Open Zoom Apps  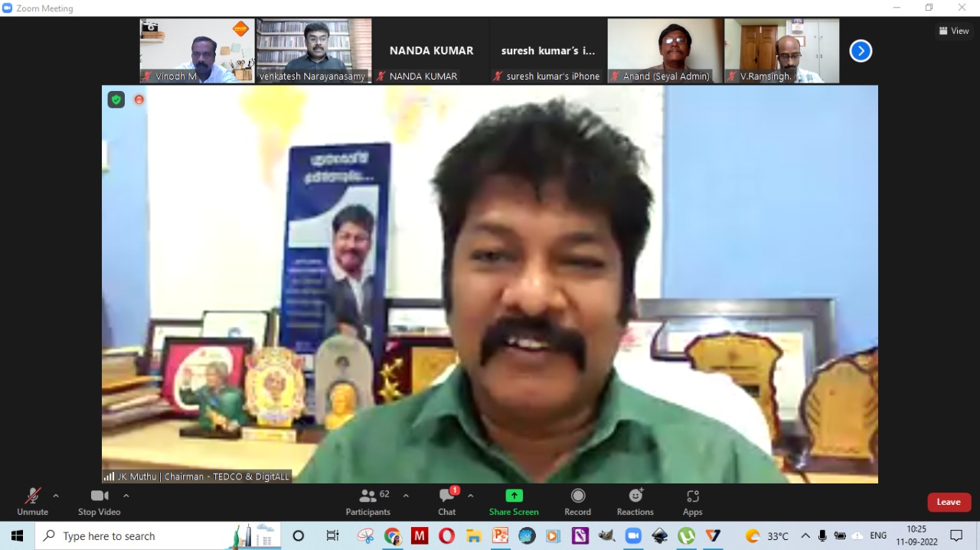[x=692, y=502]
